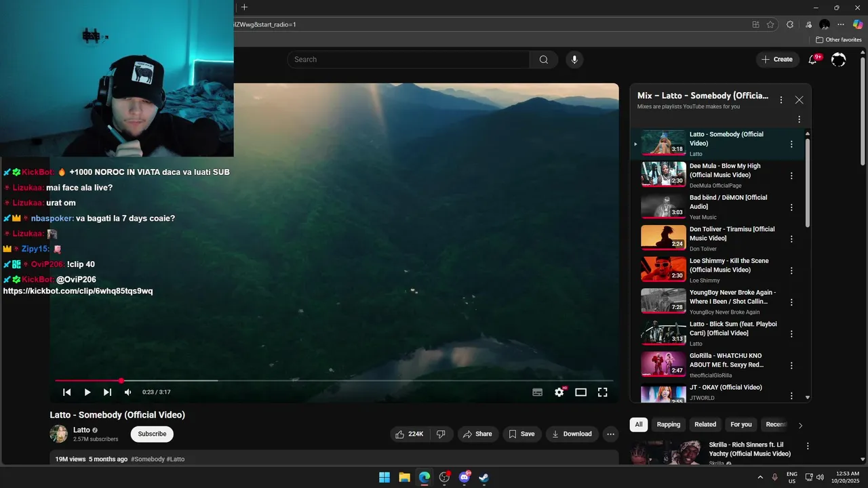Open the YouTube account avatar menu
The height and width of the screenshot is (488, 868).
839,60
